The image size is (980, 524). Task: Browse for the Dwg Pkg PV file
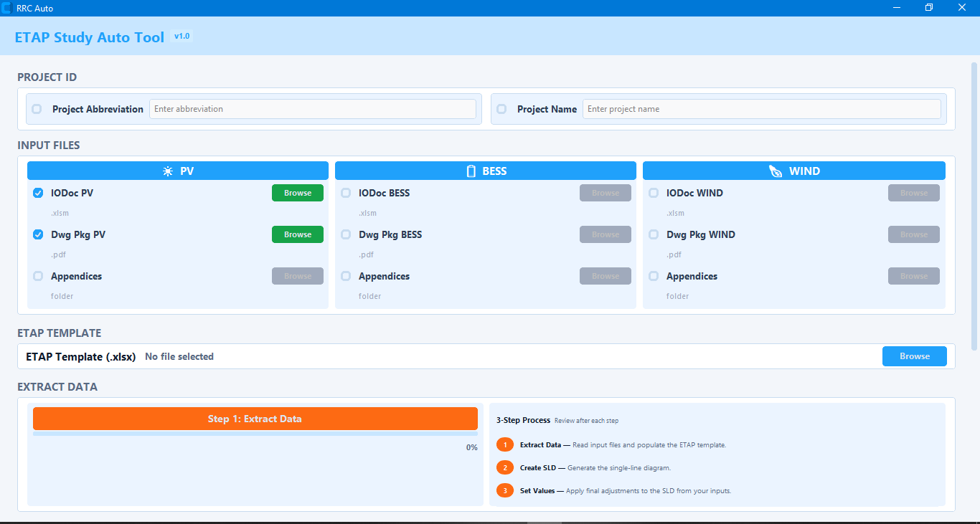(298, 234)
